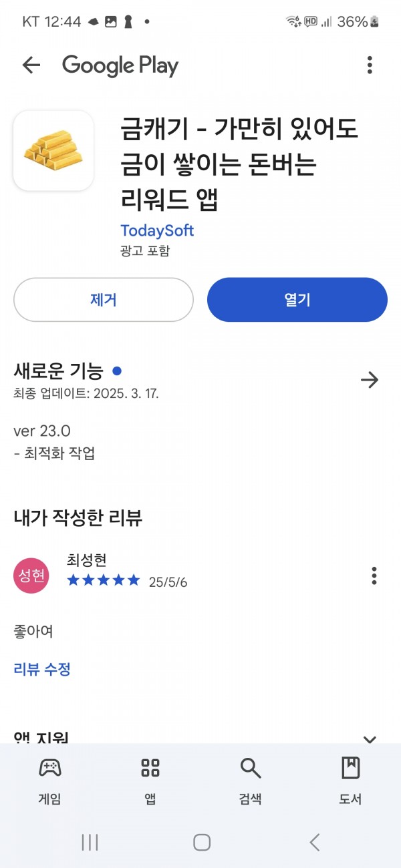The image size is (401, 868).
Task: Tap the 새로운 기능 heading
Action: click(59, 371)
